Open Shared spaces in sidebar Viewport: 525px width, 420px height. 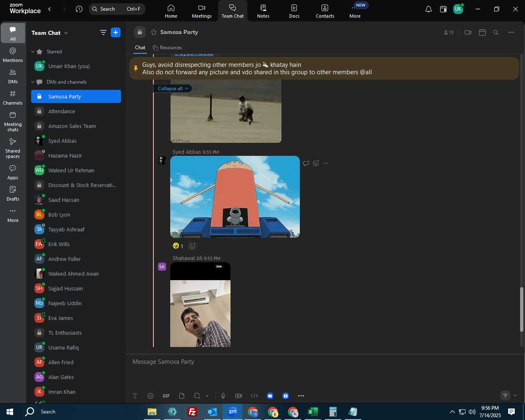click(13, 148)
